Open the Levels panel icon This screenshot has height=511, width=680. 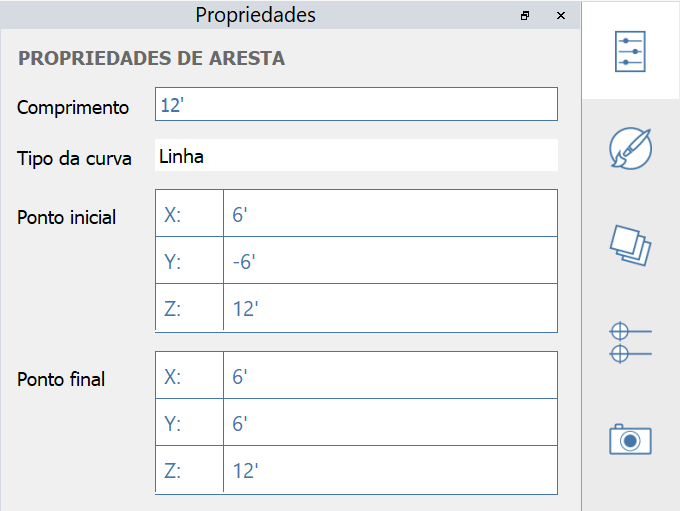tap(630, 342)
